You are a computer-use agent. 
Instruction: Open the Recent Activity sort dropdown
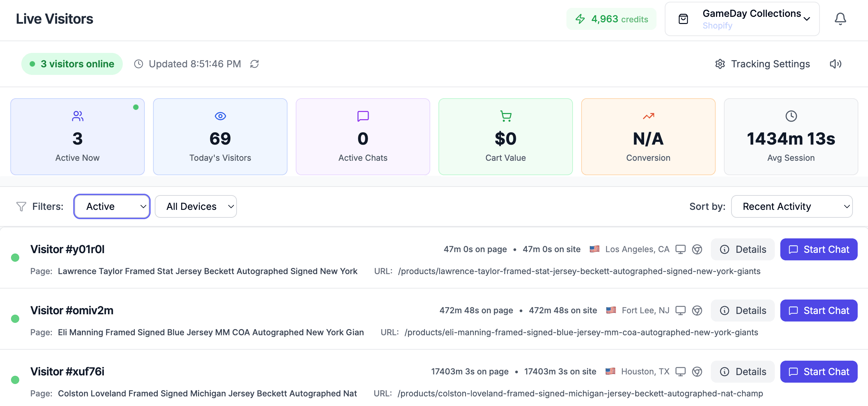(x=792, y=206)
